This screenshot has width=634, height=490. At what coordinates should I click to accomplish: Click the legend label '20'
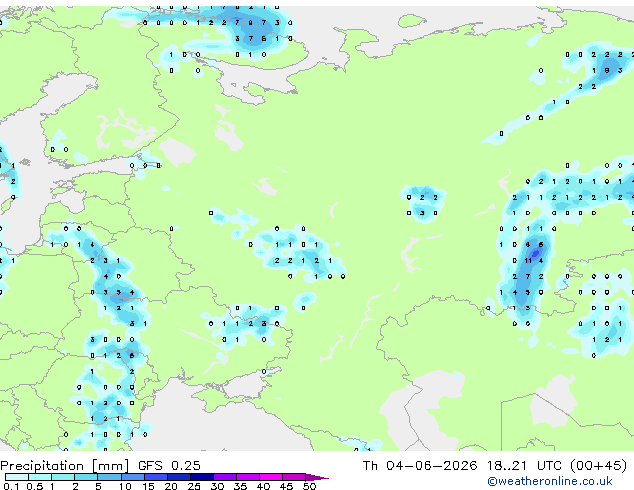coord(171,486)
